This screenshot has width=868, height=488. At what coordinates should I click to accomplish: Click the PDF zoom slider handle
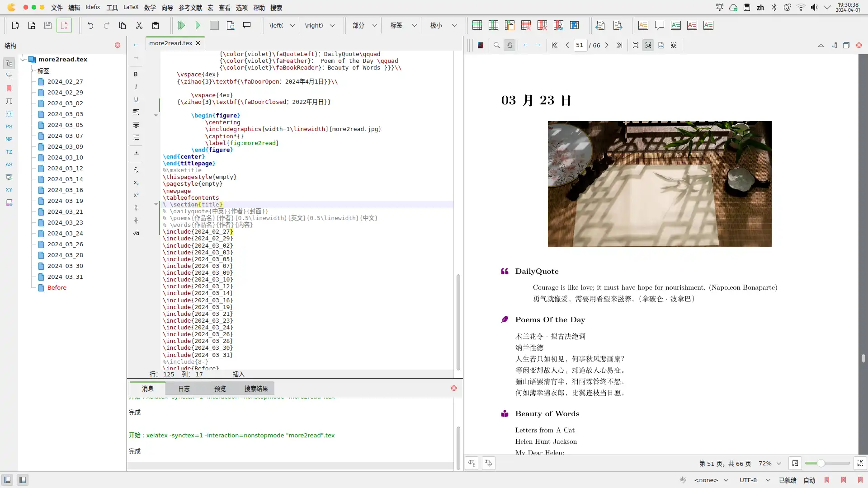[x=821, y=463]
